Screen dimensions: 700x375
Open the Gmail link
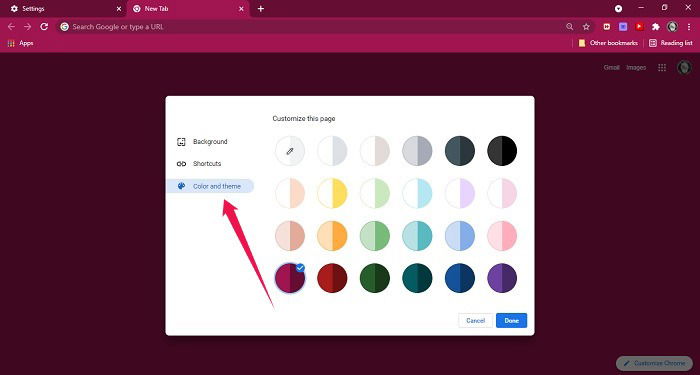tap(612, 67)
